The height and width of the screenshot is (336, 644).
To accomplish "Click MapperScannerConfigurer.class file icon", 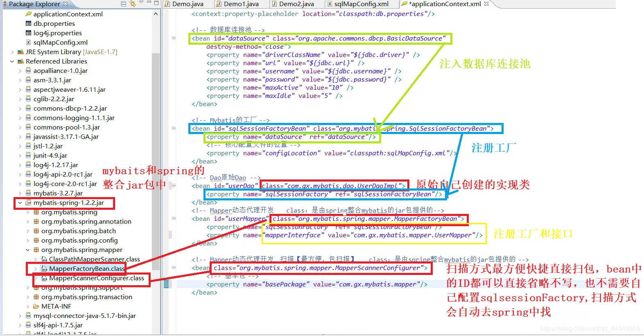I will click(44, 278).
